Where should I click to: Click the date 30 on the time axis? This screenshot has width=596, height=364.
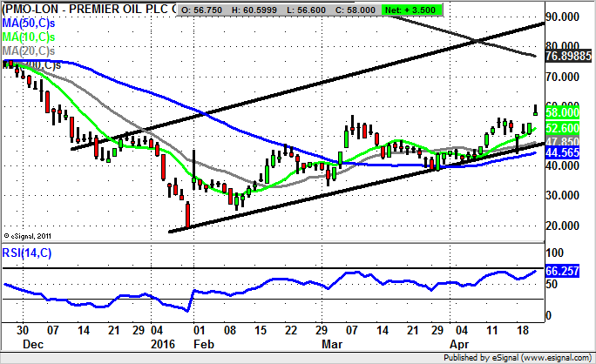(x=23, y=330)
